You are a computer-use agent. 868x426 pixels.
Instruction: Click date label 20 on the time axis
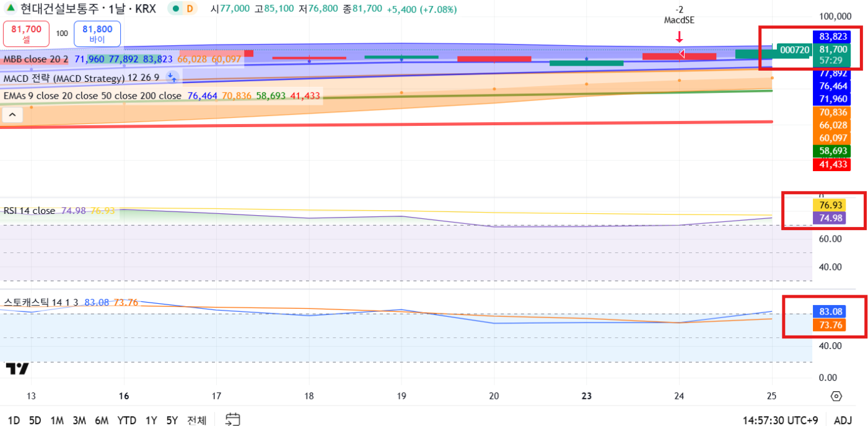494,396
